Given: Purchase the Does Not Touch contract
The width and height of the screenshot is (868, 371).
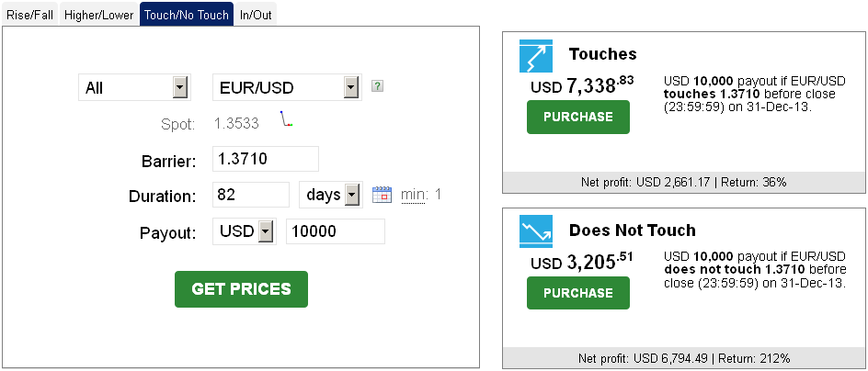Looking at the screenshot, I should tap(578, 293).
